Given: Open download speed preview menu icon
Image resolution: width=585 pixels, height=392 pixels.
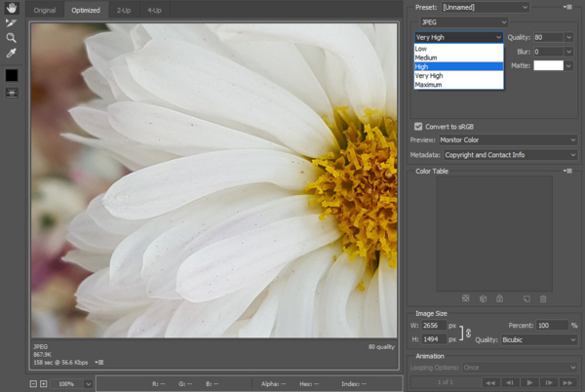Looking at the screenshot, I should 99,362.
